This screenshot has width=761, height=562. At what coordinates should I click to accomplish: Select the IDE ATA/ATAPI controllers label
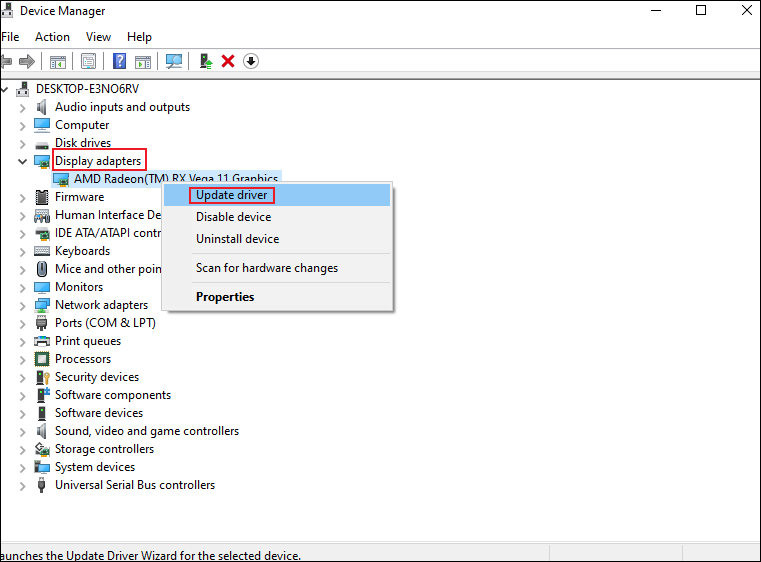coord(108,233)
